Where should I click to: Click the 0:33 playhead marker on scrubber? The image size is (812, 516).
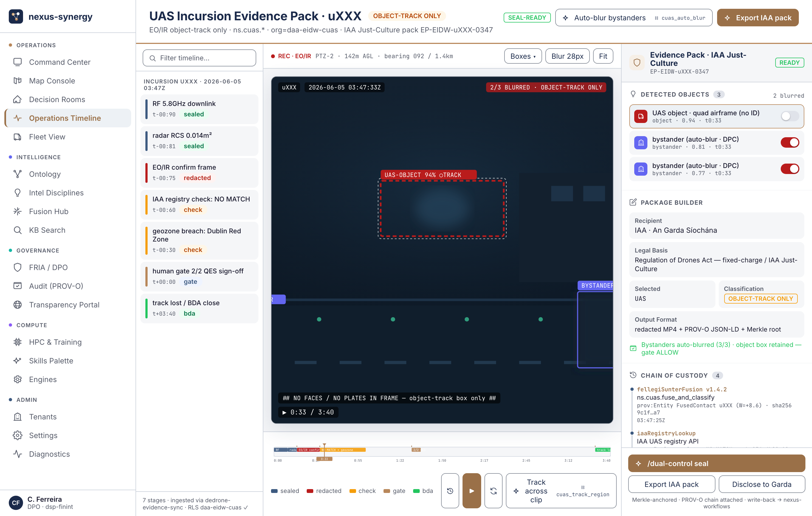(324, 459)
